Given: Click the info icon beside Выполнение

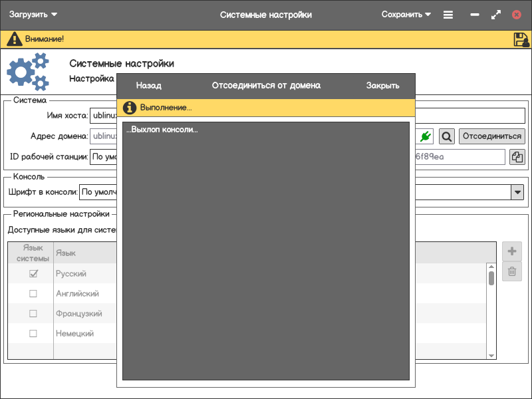Looking at the screenshot, I should 130,108.
